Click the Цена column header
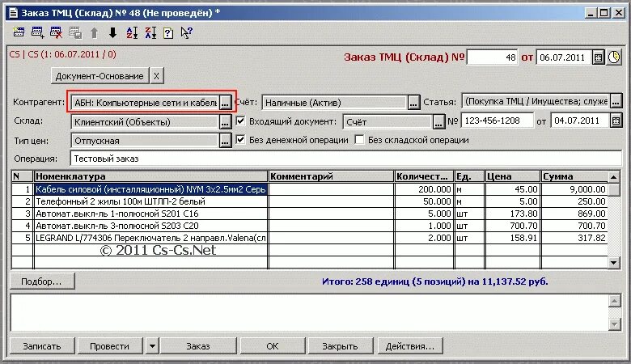The height and width of the screenshot is (364, 631). click(x=512, y=176)
